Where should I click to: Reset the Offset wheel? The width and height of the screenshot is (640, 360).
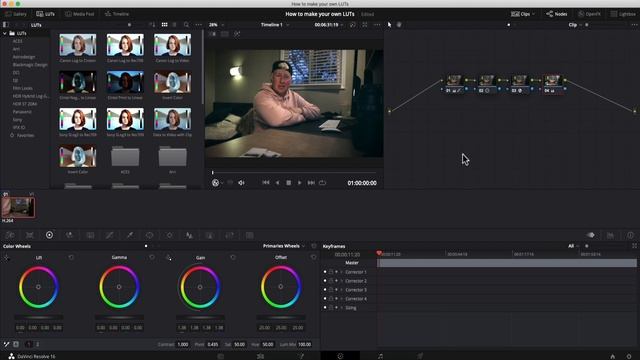[x=313, y=257]
